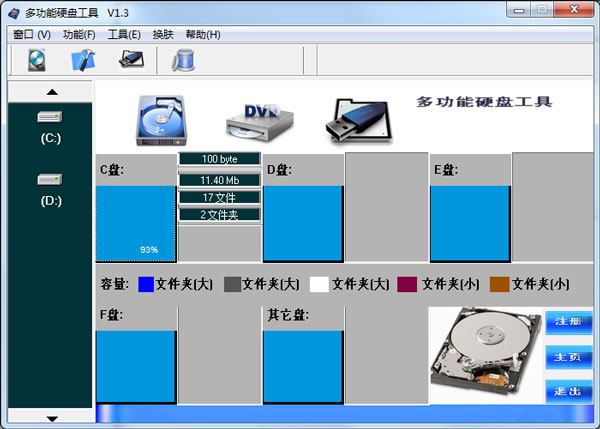Click the large hard disk drive icon
600x429 pixels.
tap(161, 121)
